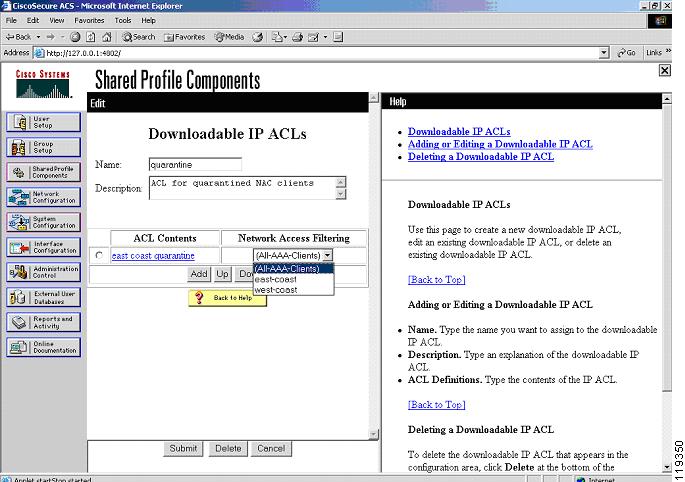Open the Help menu
The image size is (685, 482).
click(148, 21)
